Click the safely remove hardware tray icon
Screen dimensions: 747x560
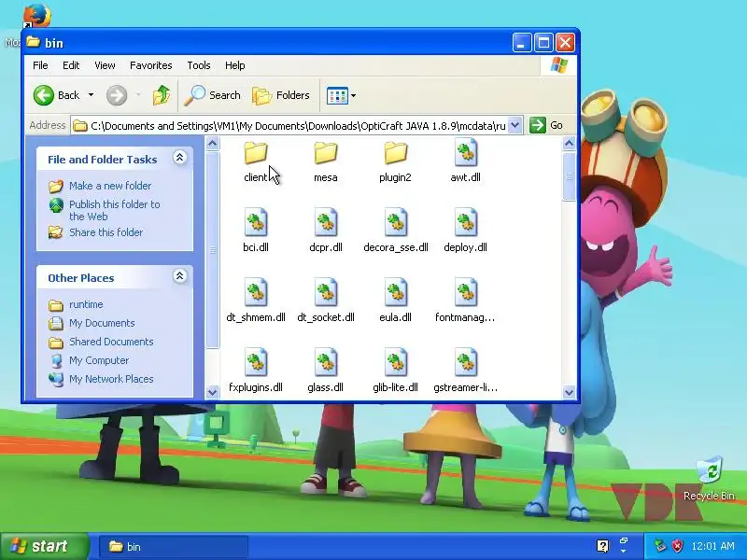(x=660, y=546)
